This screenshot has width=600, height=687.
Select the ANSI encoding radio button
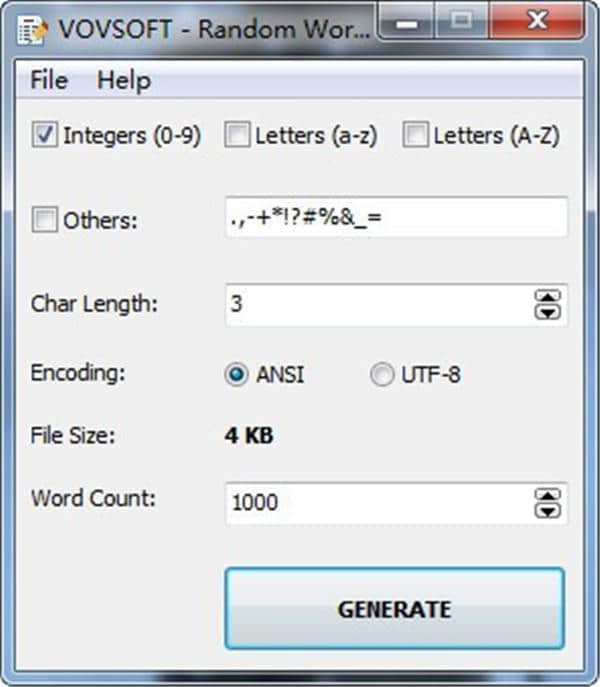[236, 374]
